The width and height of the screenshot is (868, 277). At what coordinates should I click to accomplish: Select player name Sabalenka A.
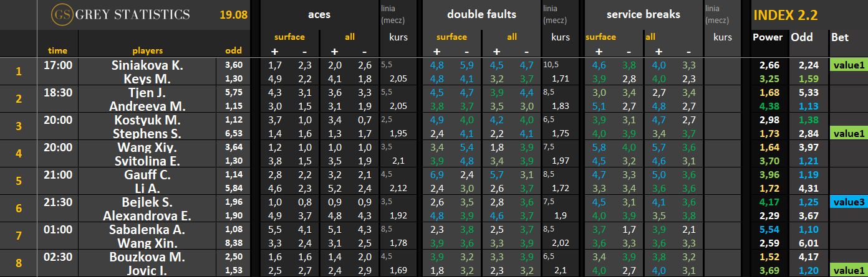pyautogui.click(x=148, y=229)
